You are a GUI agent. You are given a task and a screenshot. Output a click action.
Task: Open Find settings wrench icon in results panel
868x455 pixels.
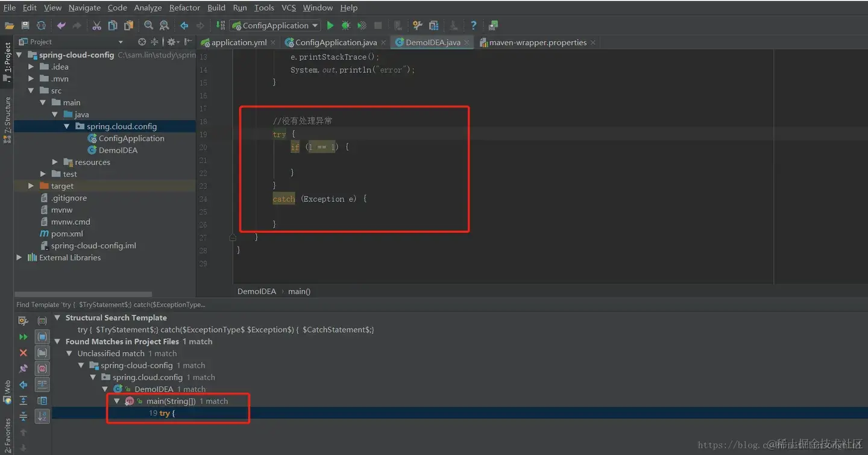point(23,321)
